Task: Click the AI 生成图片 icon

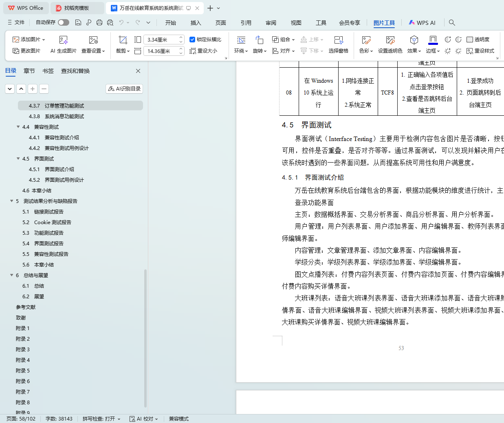Action: tap(63, 40)
